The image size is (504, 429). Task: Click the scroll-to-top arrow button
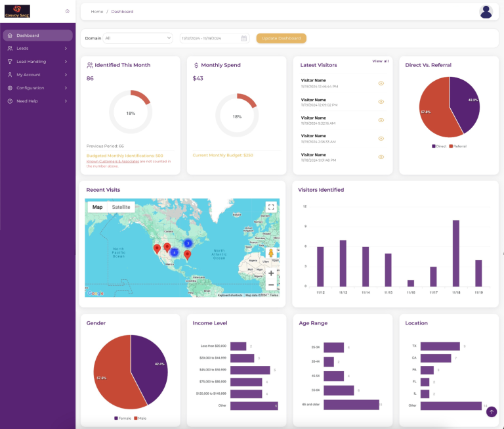pyautogui.click(x=492, y=412)
